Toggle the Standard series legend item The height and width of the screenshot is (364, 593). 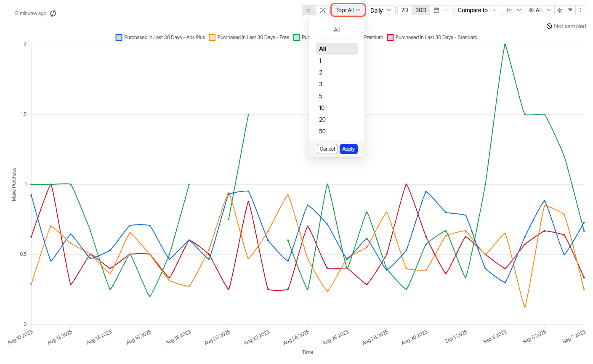(x=432, y=37)
